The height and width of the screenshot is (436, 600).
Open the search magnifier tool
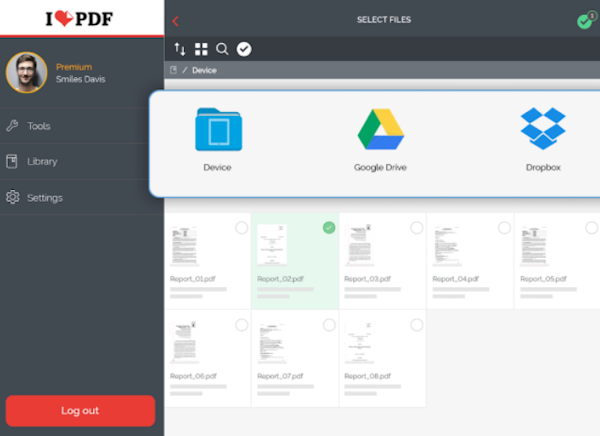coord(222,49)
